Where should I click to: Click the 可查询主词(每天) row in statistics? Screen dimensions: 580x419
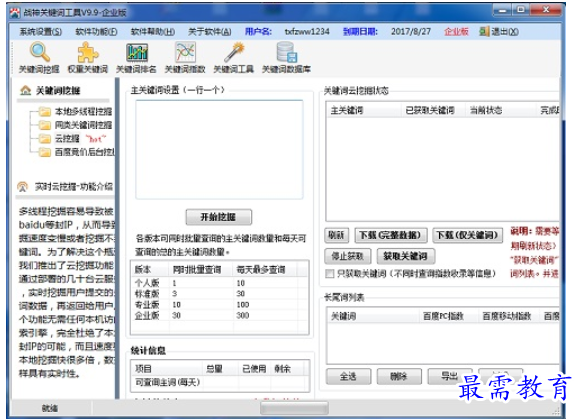point(220,382)
